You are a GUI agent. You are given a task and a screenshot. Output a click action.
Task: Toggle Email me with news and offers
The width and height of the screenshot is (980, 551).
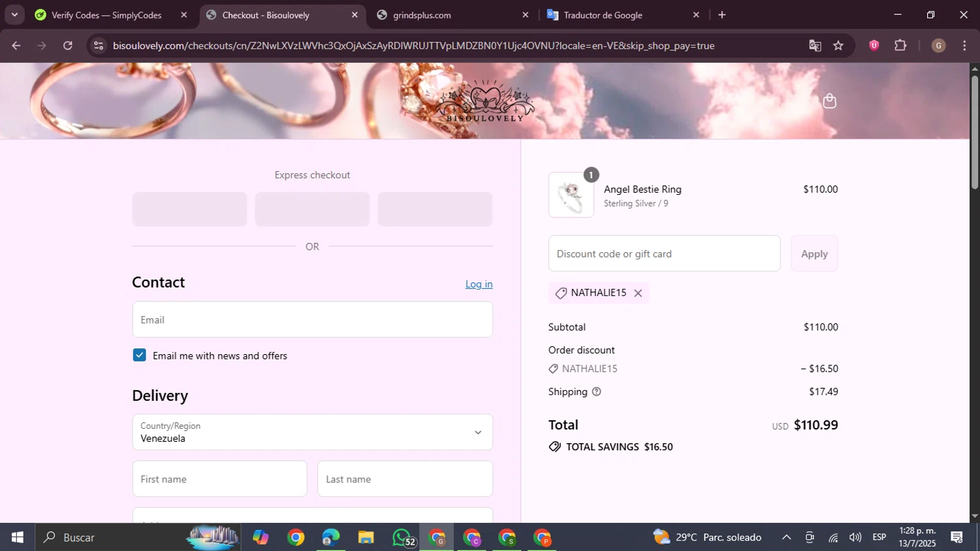pos(139,355)
